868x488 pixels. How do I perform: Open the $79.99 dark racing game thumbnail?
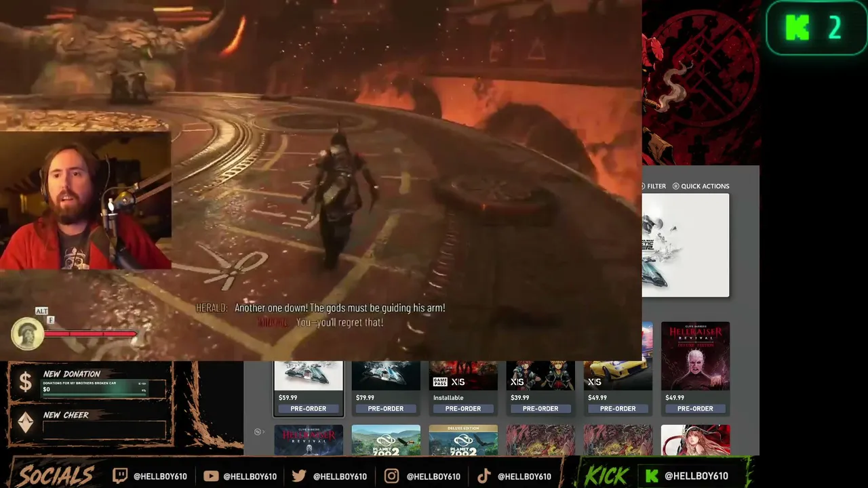pos(386,376)
